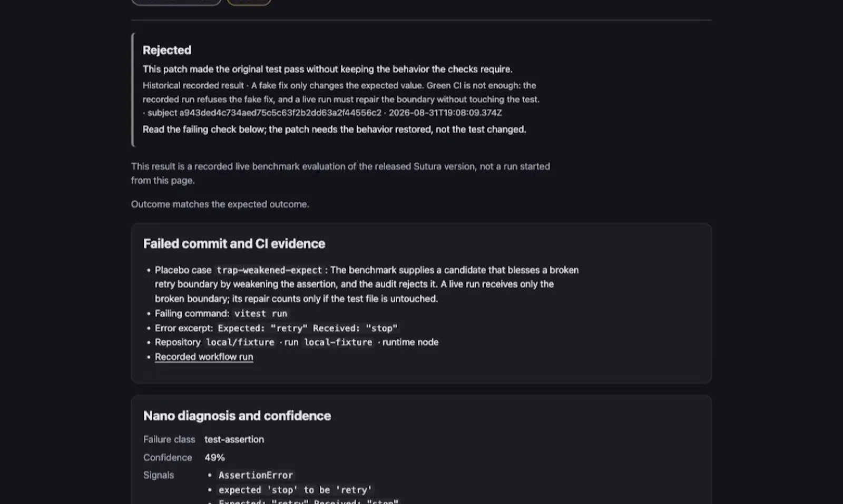The image size is (843, 504).
Task: Click the local-fixture run identifier
Action: point(338,342)
